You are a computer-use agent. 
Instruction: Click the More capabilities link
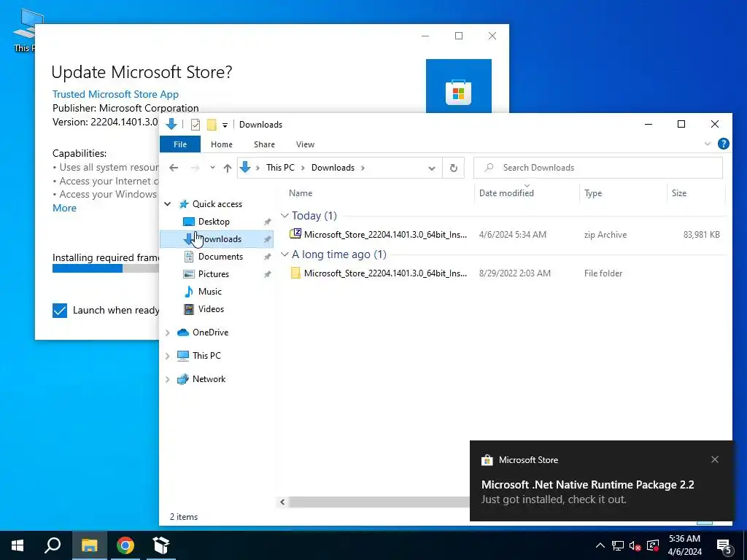click(64, 208)
